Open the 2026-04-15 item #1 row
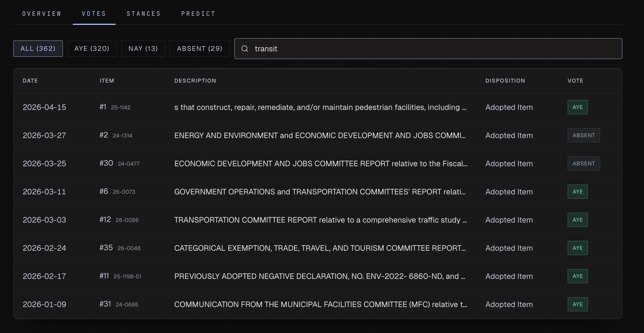The height and width of the screenshot is (333, 644). coord(320,107)
